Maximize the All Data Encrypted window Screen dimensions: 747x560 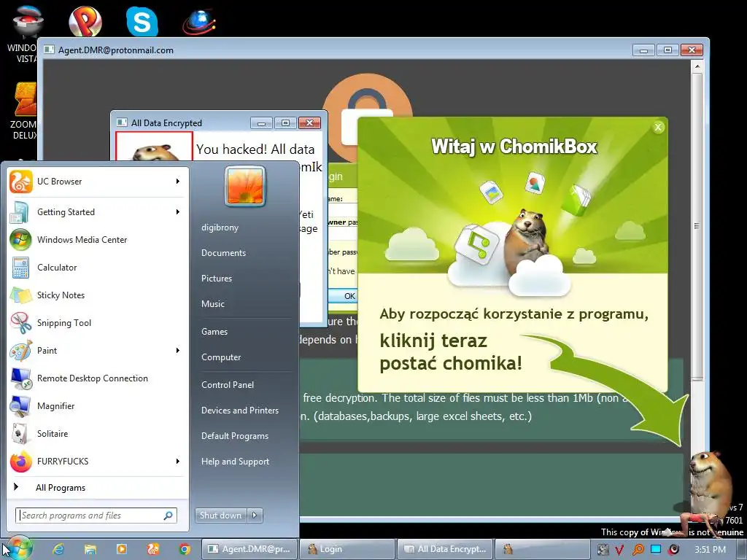coord(285,122)
